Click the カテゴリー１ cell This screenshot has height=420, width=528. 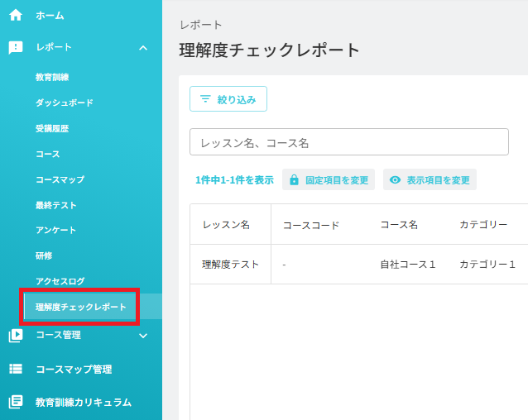coord(487,265)
